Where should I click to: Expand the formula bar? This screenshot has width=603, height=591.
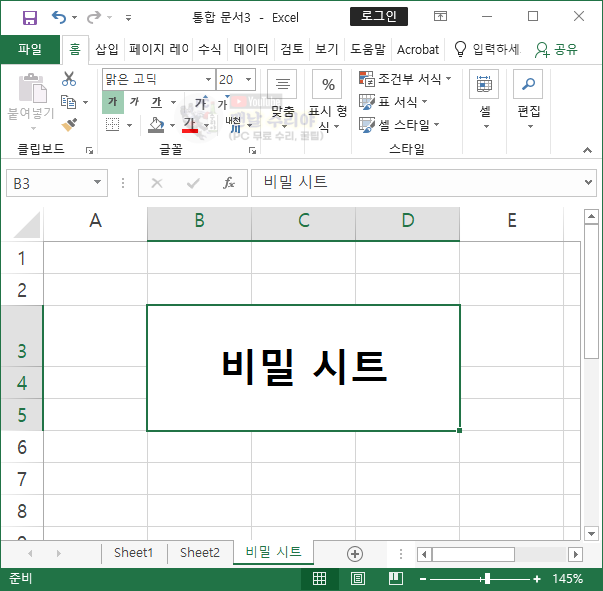coord(588,182)
